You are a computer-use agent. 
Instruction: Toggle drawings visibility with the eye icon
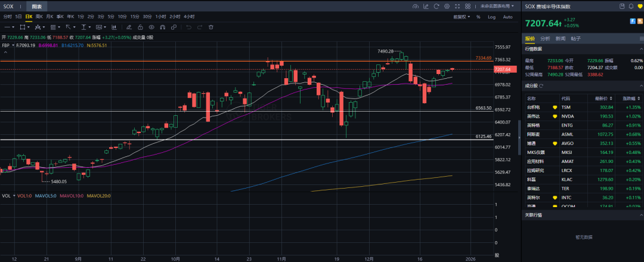151,27
